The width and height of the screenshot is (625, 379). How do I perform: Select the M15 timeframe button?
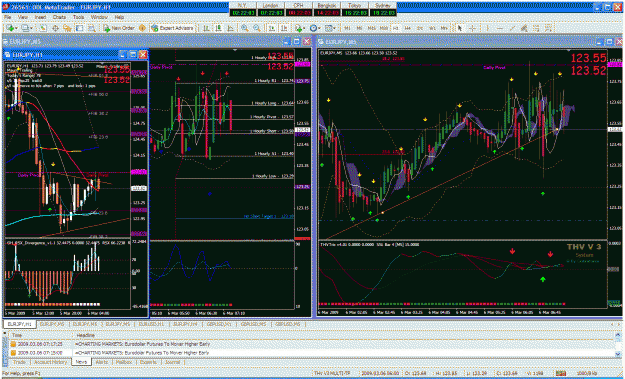pos(372,28)
